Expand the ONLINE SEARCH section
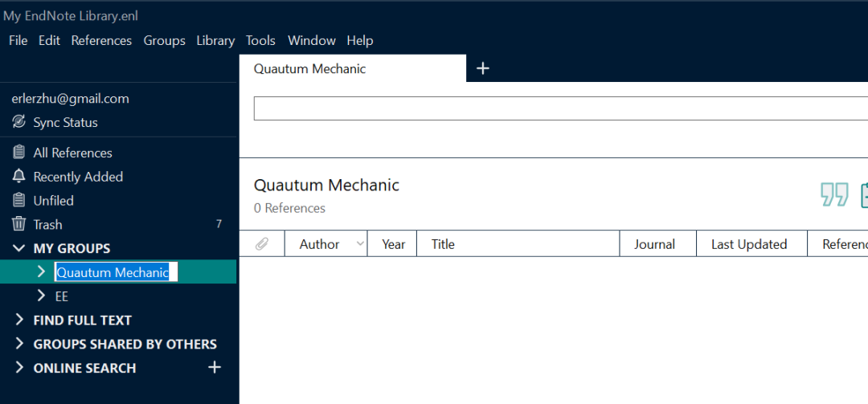The image size is (868, 404). coord(19,368)
